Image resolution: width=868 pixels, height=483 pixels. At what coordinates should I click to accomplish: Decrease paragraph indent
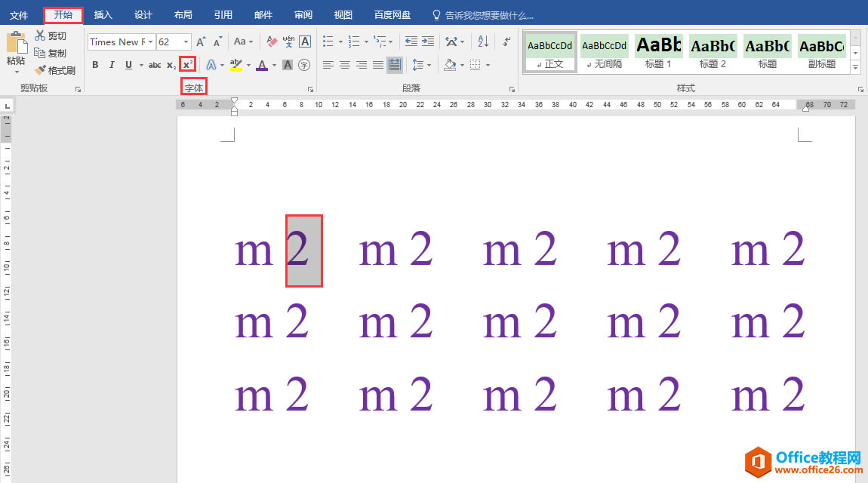[x=411, y=42]
